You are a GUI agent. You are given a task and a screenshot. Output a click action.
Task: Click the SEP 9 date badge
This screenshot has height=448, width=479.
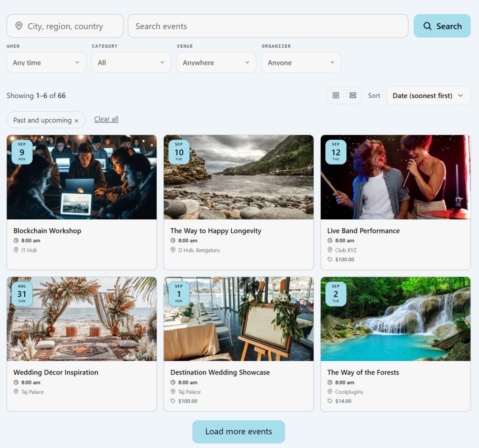coord(22,152)
